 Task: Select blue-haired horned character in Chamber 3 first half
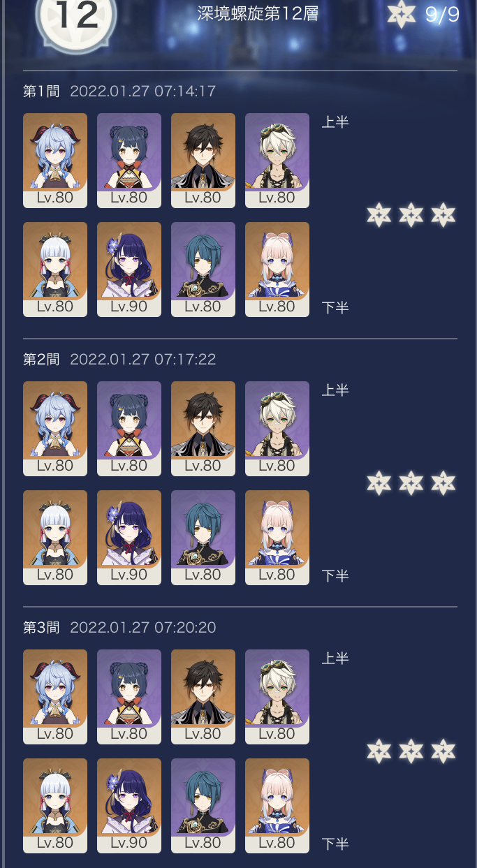55,697
